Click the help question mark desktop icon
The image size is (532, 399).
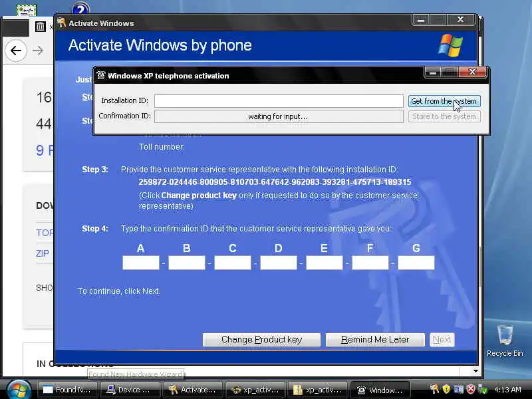point(80,8)
